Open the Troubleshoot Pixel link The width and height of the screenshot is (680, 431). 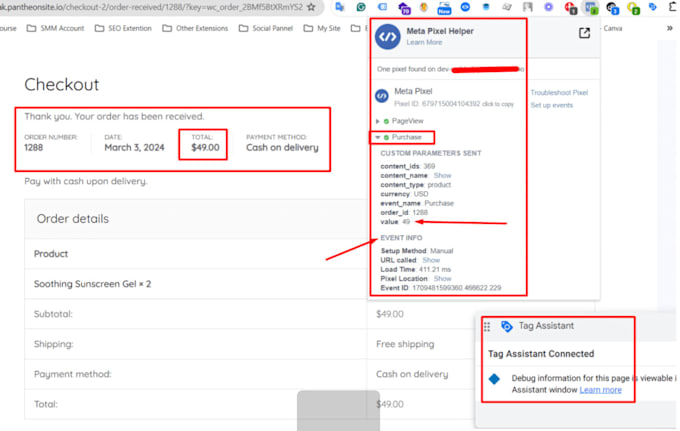tap(559, 93)
